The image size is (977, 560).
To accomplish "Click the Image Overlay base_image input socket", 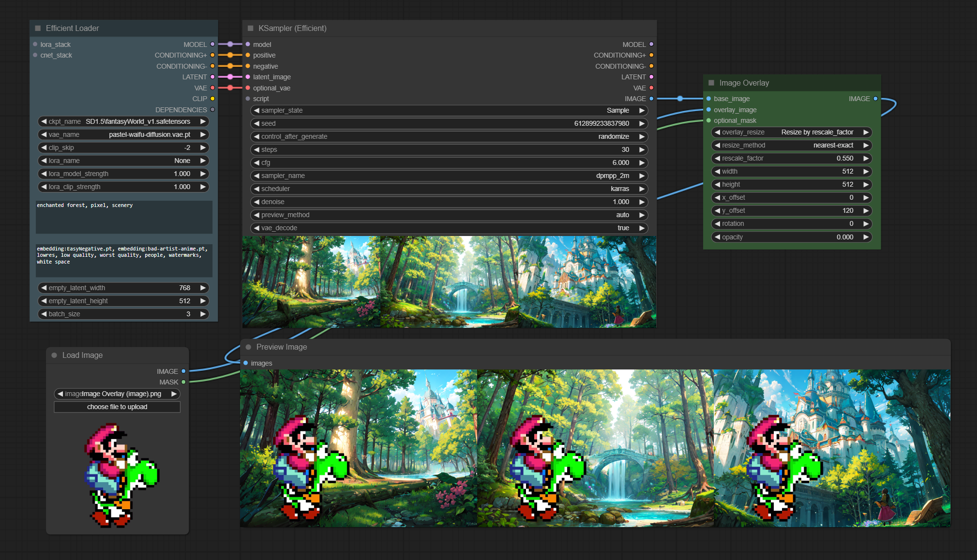I will [x=708, y=99].
